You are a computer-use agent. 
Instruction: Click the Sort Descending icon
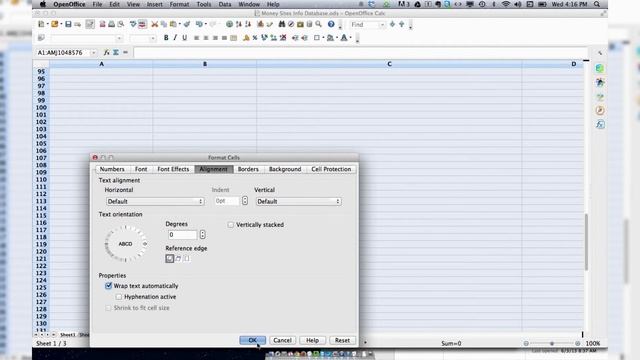pyautogui.click(x=248, y=24)
